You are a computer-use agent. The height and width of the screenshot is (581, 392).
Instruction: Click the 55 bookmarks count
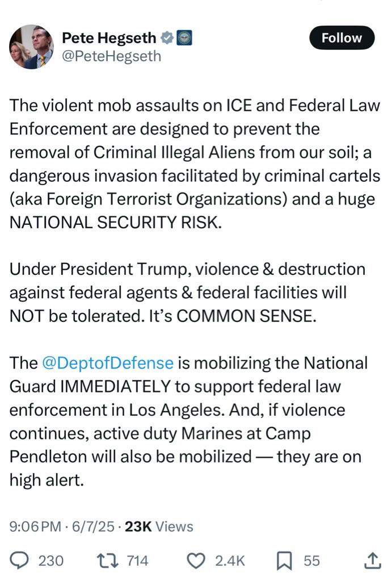[311, 561]
